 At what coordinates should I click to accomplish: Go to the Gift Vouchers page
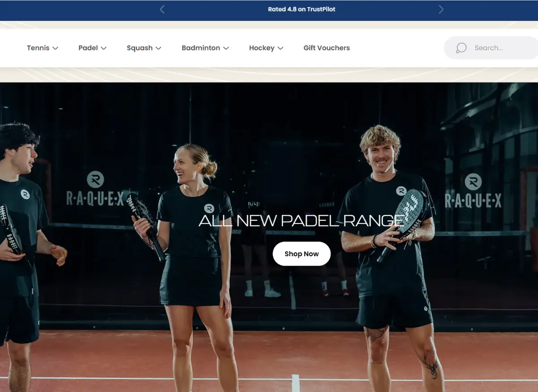[x=326, y=48]
